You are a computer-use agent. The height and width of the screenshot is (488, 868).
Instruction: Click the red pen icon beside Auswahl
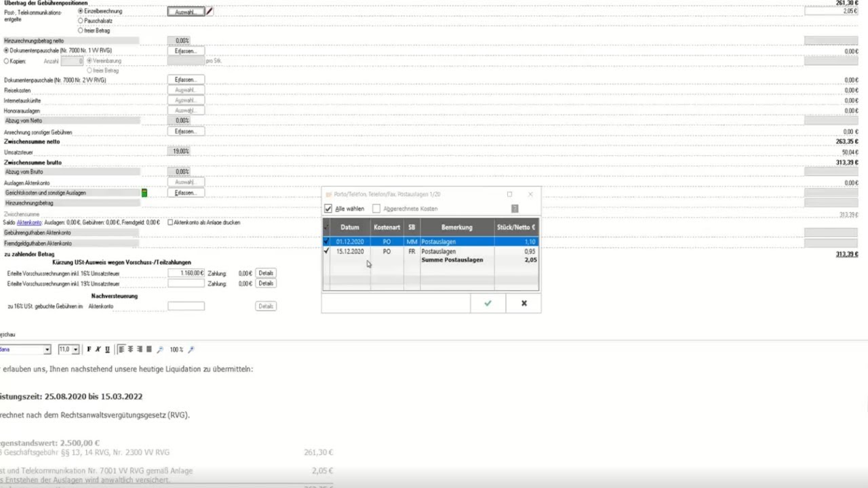tap(210, 12)
